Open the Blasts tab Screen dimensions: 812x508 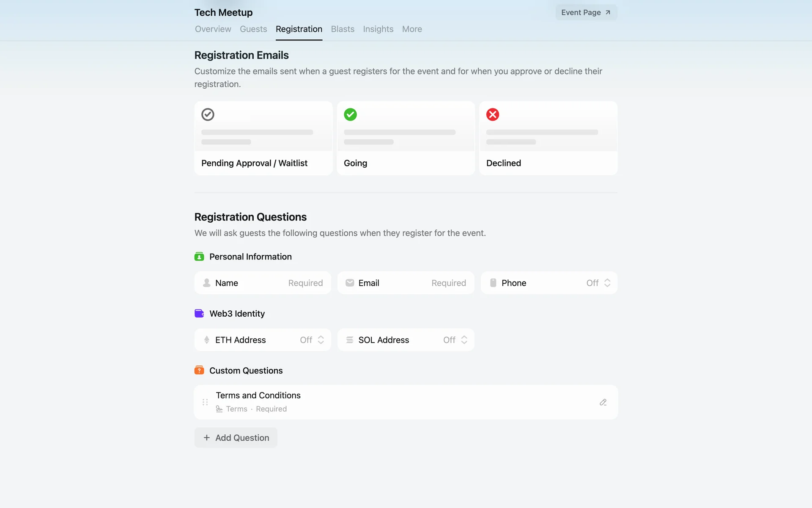(343, 29)
